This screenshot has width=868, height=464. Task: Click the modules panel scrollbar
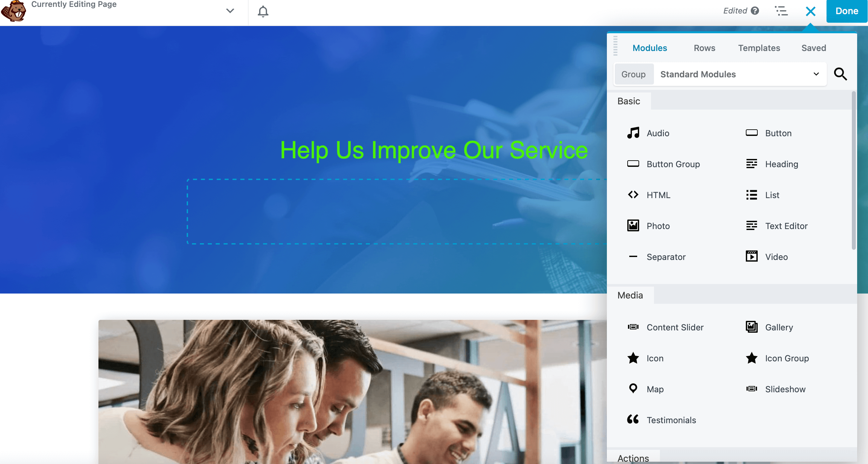pyautogui.click(x=854, y=170)
